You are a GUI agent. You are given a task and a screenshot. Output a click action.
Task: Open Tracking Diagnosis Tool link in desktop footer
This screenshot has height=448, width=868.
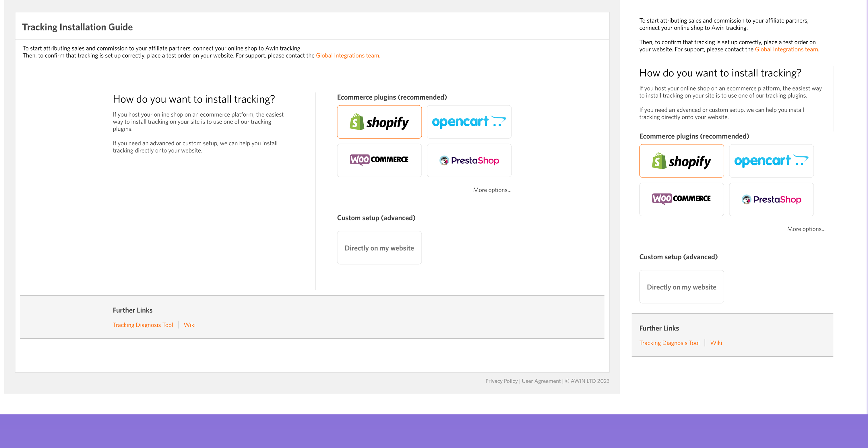point(143,325)
